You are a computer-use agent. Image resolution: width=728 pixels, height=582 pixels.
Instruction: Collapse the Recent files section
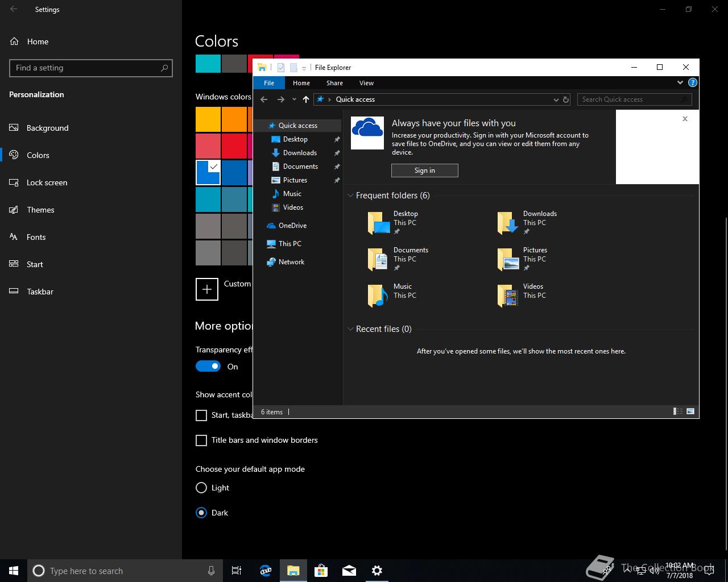pyautogui.click(x=350, y=329)
